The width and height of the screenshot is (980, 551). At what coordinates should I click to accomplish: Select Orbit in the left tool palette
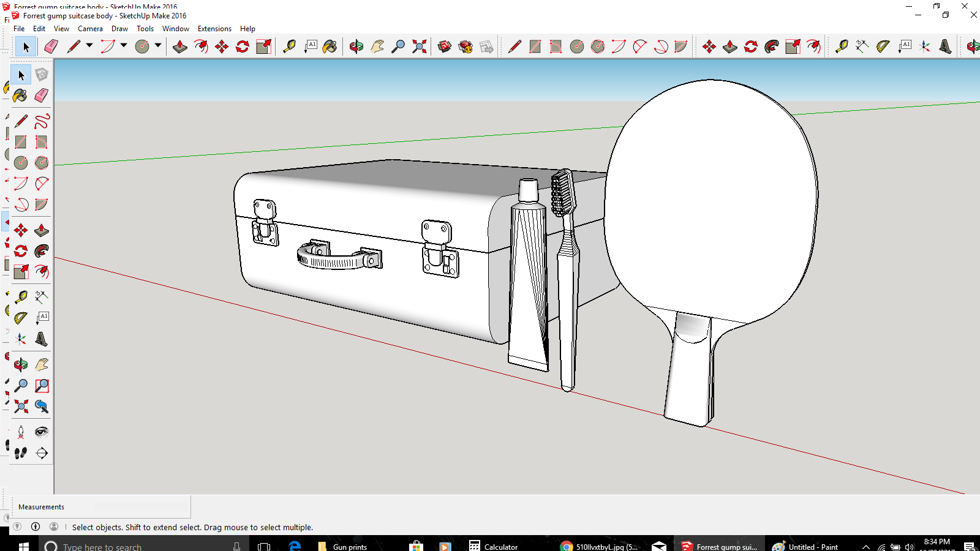click(21, 365)
